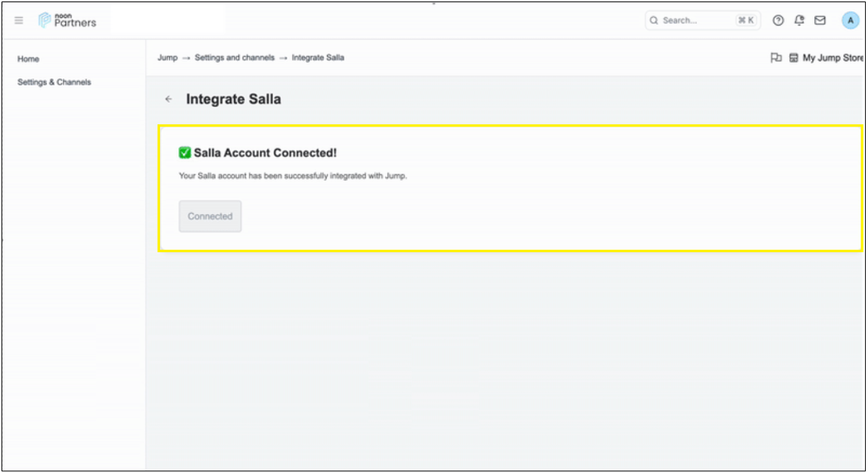Open Home in the sidebar
The image size is (868, 472).
click(x=28, y=58)
